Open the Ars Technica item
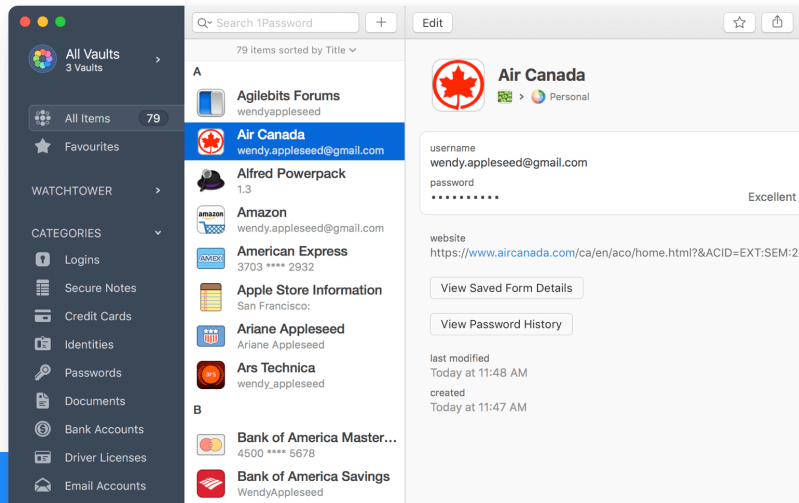This screenshot has width=799, height=503. tap(295, 375)
